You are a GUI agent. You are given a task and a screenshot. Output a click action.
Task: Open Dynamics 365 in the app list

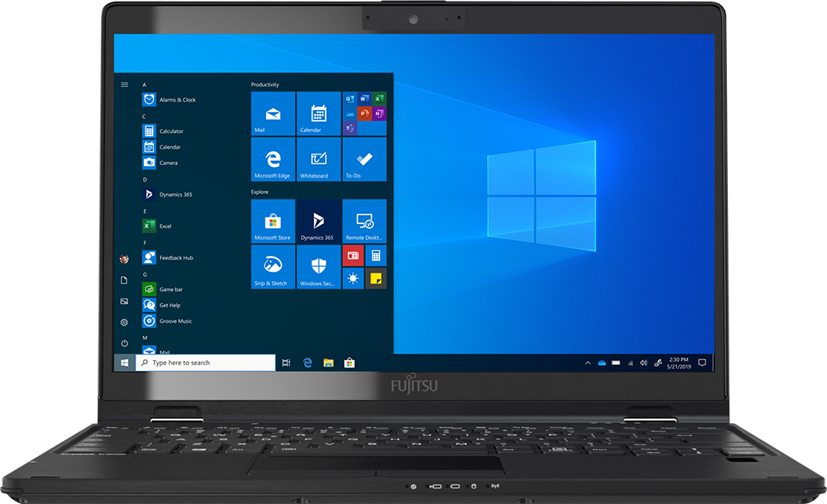pos(167,194)
